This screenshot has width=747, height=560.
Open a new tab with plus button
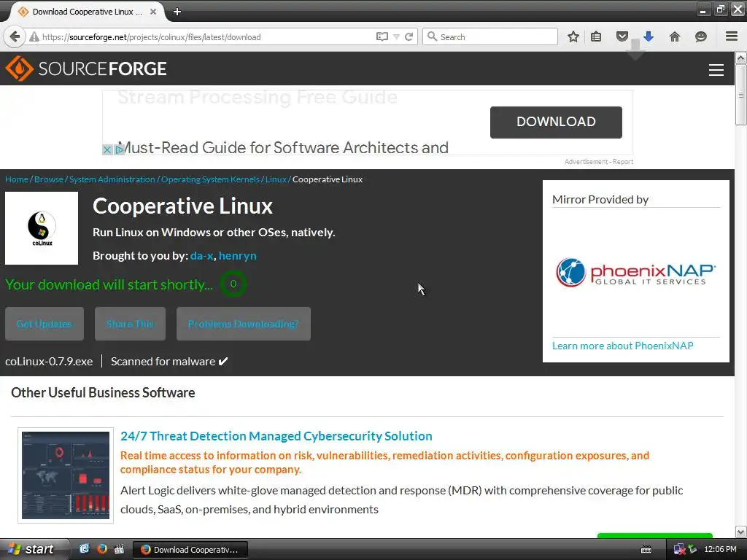(x=177, y=12)
